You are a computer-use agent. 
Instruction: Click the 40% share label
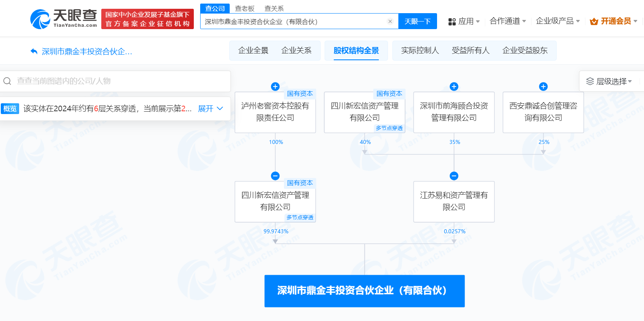click(365, 142)
